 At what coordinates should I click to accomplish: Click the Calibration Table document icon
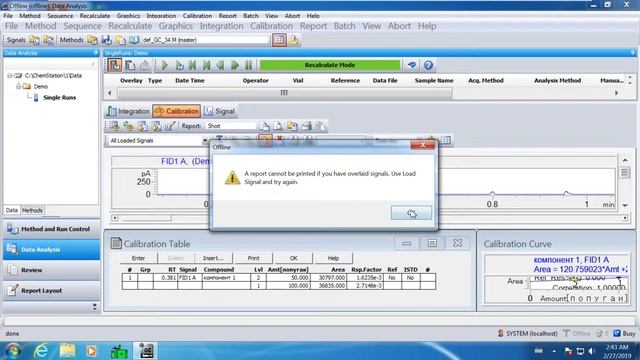(116, 243)
